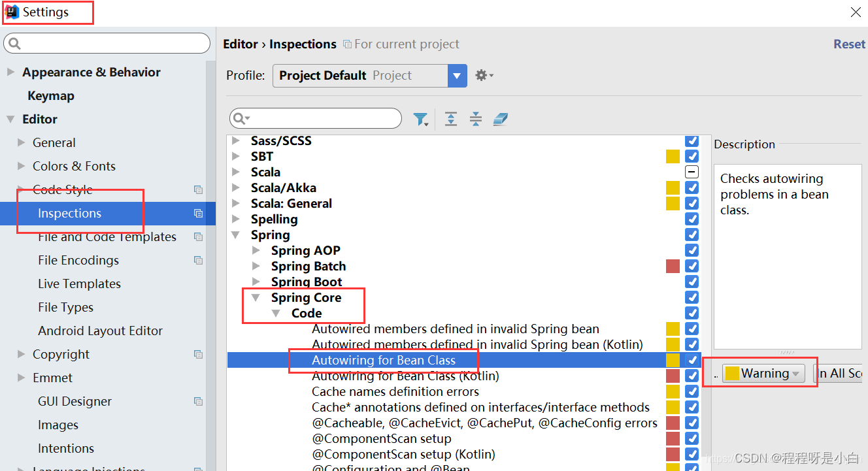Open the profile gear actions menu
Screen dimensions: 868x471
(x=484, y=76)
